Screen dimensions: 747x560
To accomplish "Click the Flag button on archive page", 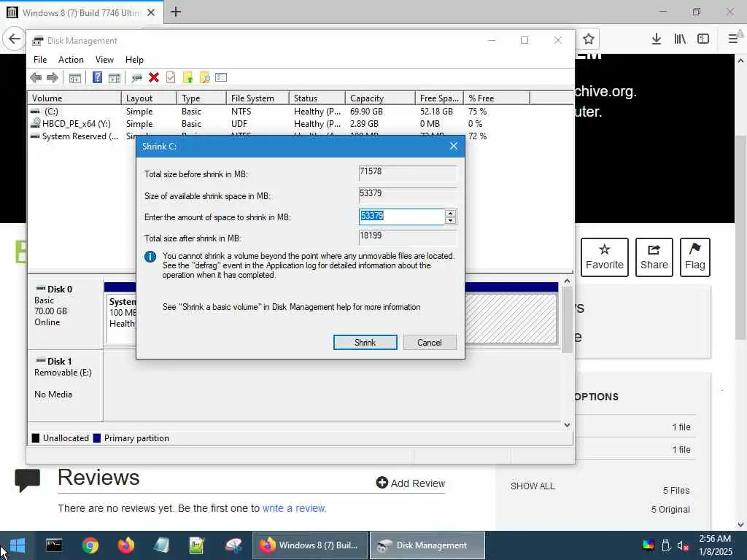I will (x=694, y=257).
